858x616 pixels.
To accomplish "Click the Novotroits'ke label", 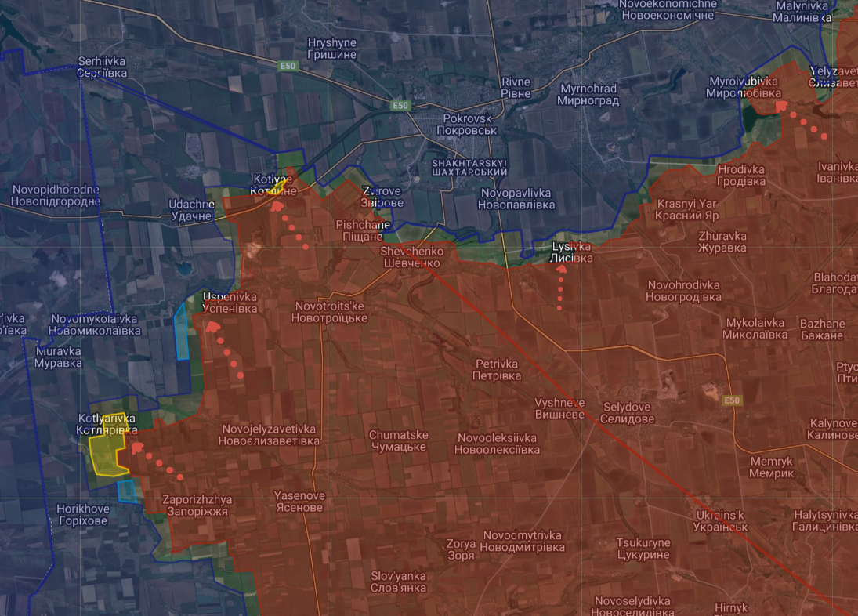I will [x=329, y=312].
